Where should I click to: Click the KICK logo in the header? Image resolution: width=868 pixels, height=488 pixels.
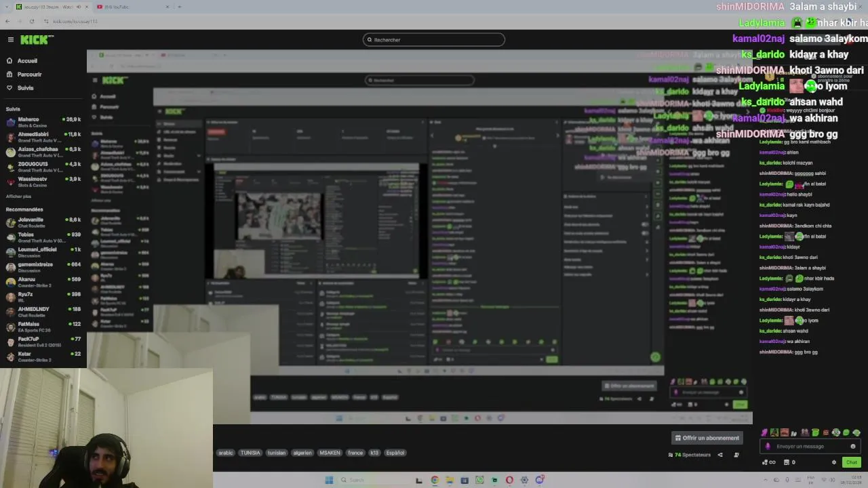click(37, 40)
